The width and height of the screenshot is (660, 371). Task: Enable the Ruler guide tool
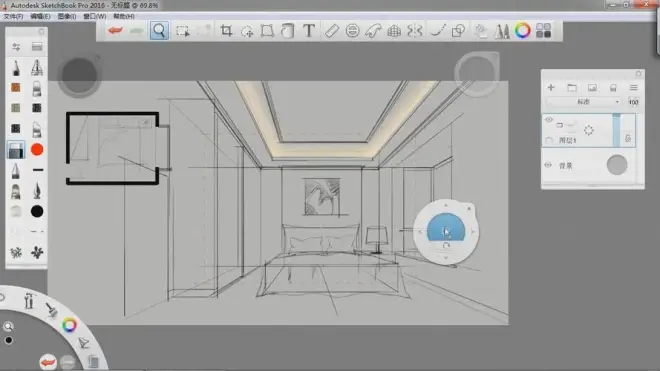point(332,31)
